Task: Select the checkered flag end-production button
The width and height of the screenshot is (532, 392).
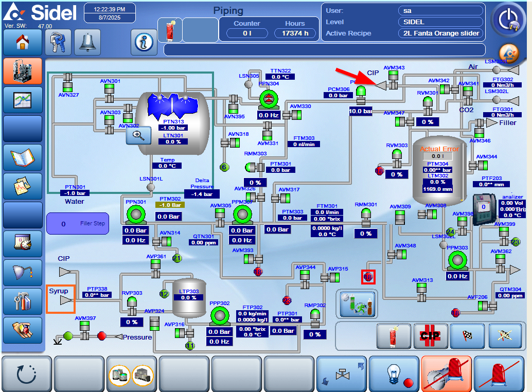Action: [x=468, y=336]
